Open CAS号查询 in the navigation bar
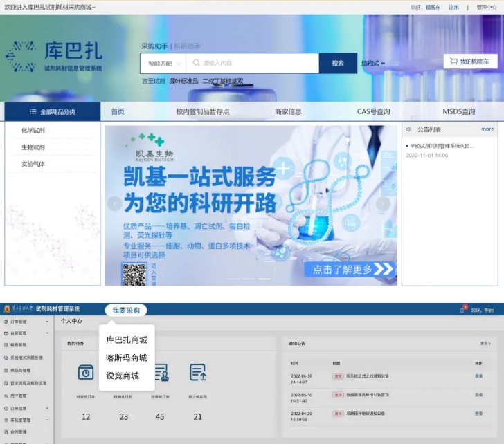Image resolution: width=504 pixels, height=444 pixels. pyautogui.click(x=374, y=112)
